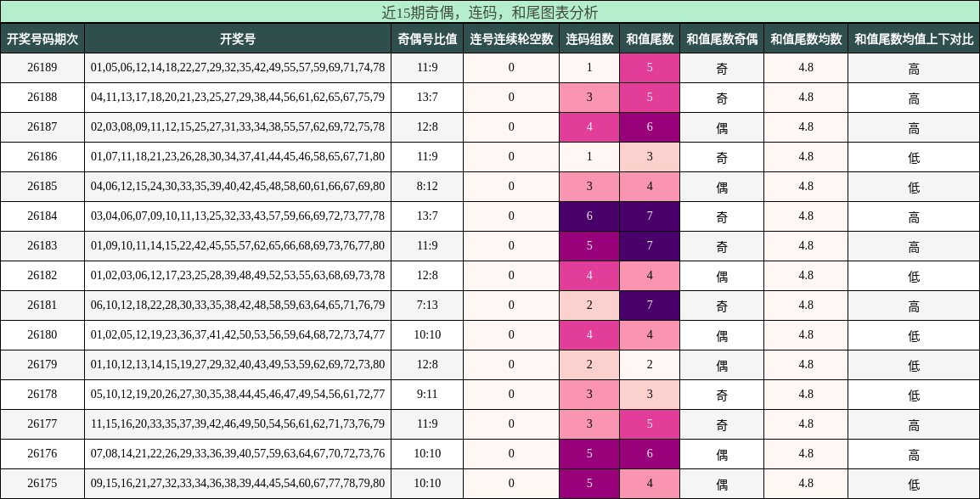Select the 10:10 ratio in row 26180
This screenshot has height=499, width=980.
[x=427, y=334]
